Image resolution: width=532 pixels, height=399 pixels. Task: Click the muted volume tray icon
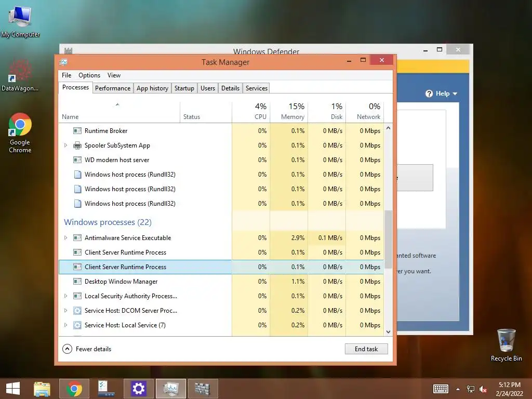point(483,389)
